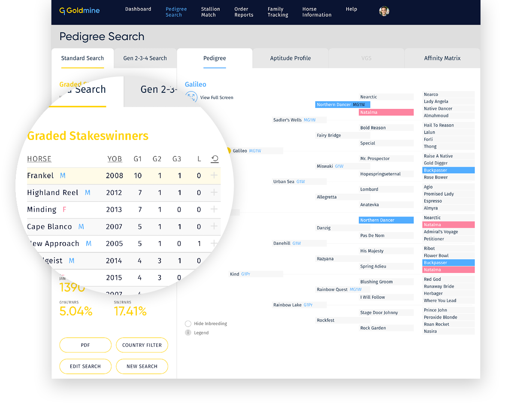
Task: Select Peroxide Blonde in the pedigree
Action: (448, 317)
